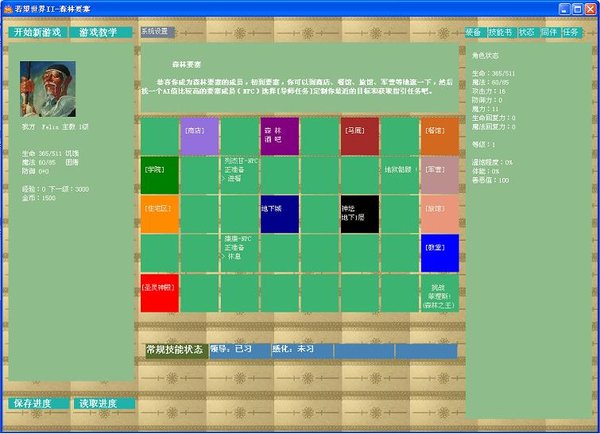Image resolution: width=600 pixels, height=434 pixels.
Task: Enter the dark red [马厩] stable tile
Action: 360,136
